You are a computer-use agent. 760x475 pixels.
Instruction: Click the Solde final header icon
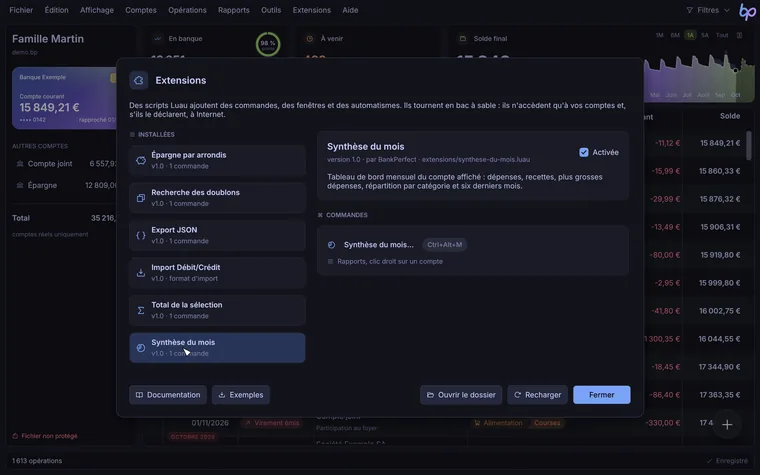click(462, 38)
